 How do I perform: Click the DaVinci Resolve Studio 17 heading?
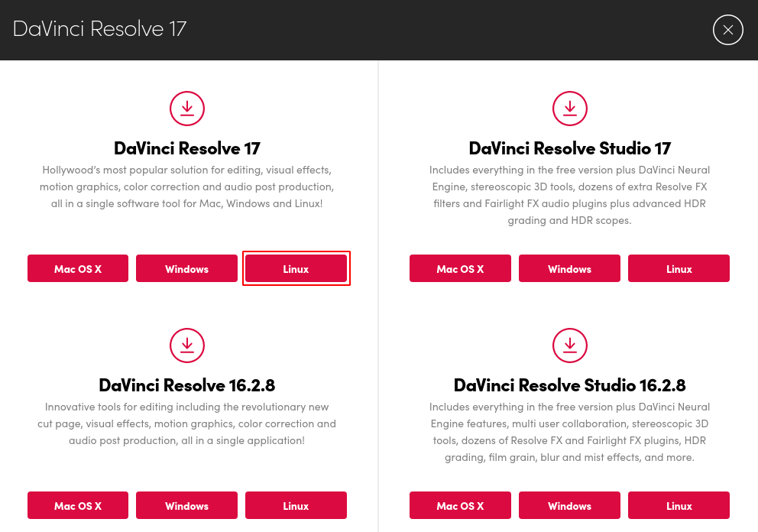pos(570,148)
